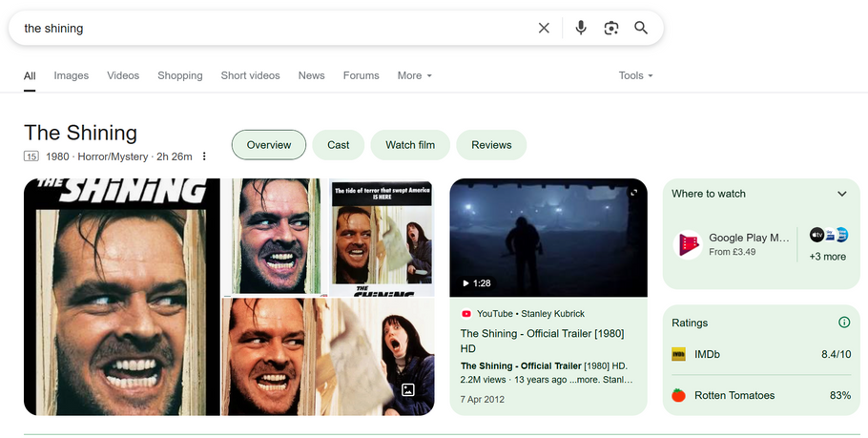Viewport: 868px width, 438px height.
Task: Click the 'The Shining' title heading
Action: [81, 133]
